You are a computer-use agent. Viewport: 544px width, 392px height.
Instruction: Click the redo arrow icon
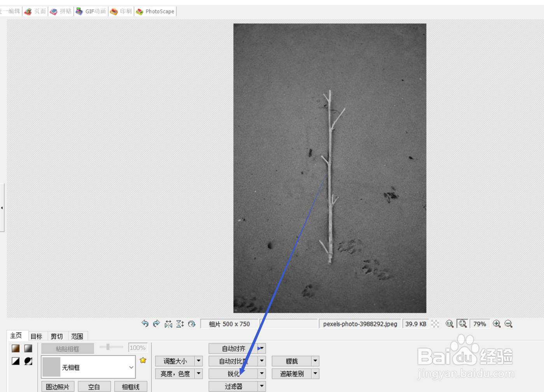156,324
